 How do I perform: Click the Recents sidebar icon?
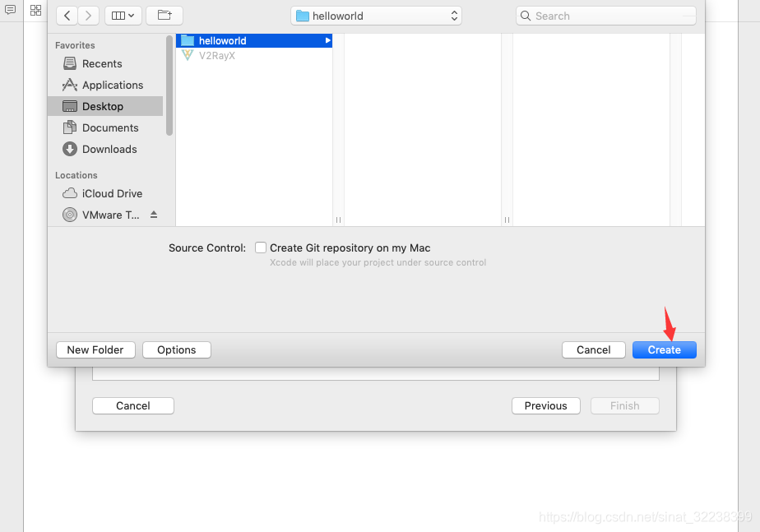(x=70, y=63)
